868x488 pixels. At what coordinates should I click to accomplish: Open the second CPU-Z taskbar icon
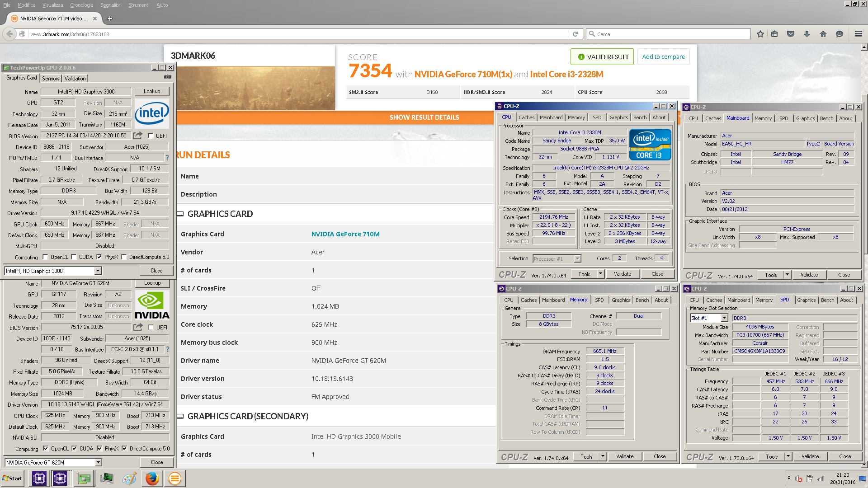tap(60, 478)
